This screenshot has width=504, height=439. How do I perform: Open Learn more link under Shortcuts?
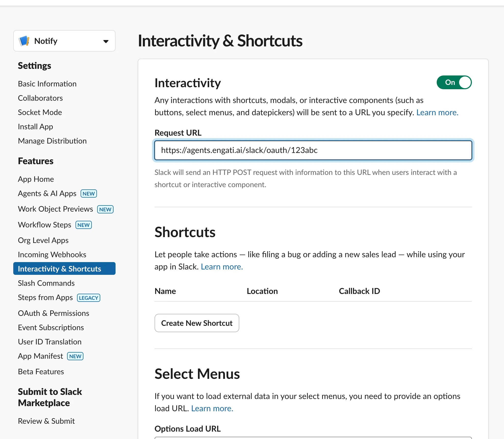click(222, 266)
